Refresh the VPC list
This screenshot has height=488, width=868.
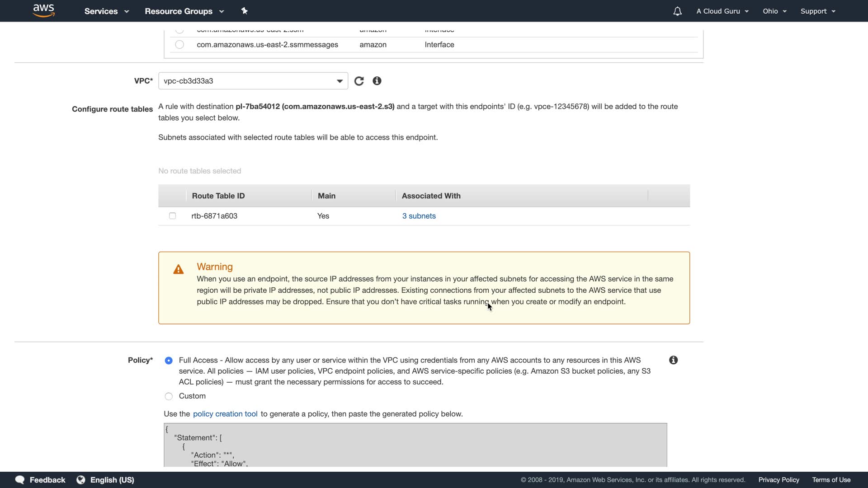(x=359, y=81)
